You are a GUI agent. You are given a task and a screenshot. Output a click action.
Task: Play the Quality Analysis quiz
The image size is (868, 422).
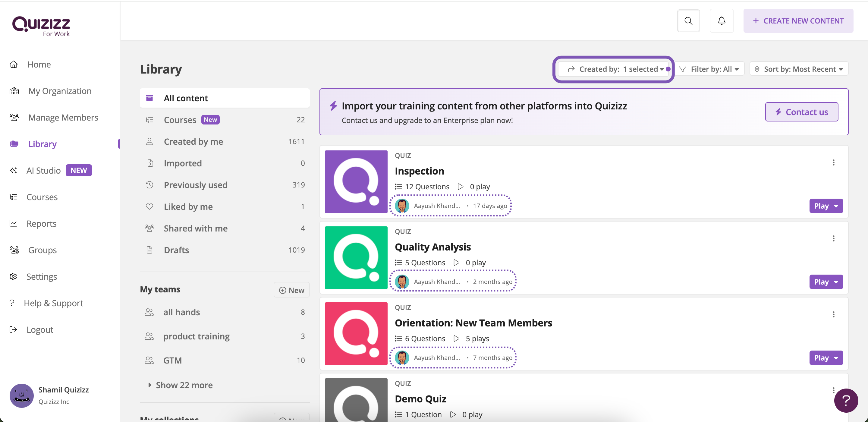[x=826, y=282]
